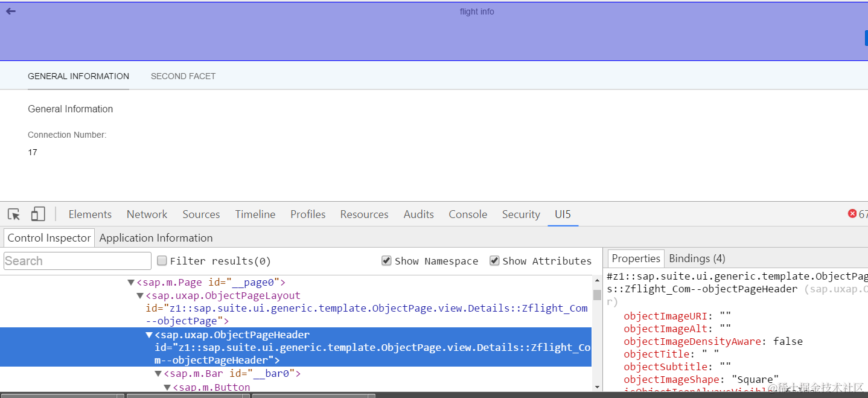Image resolution: width=868 pixels, height=398 pixels.
Task: Toggle the Show Attributes checkbox
Action: [x=494, y=261]
